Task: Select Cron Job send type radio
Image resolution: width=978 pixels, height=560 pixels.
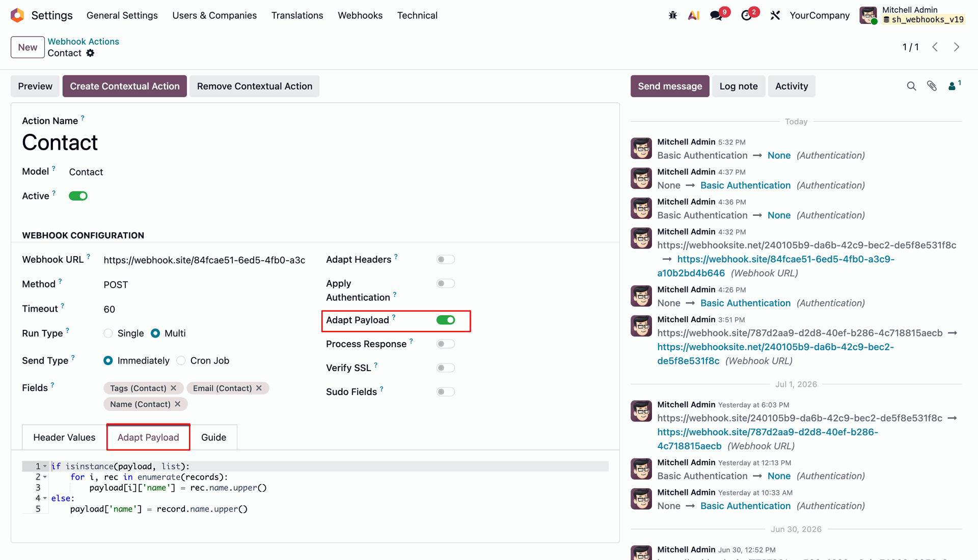Action: click(x=181, y=360)
